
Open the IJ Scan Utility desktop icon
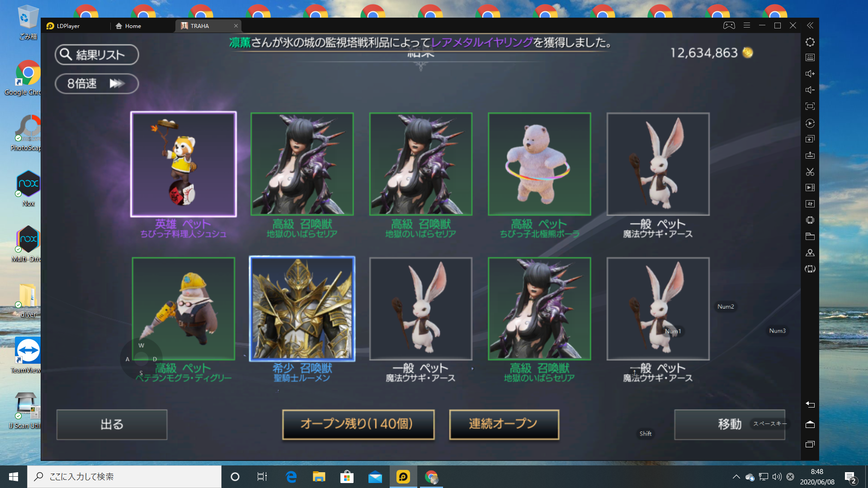pyautogui.click(x=25, y=410)
